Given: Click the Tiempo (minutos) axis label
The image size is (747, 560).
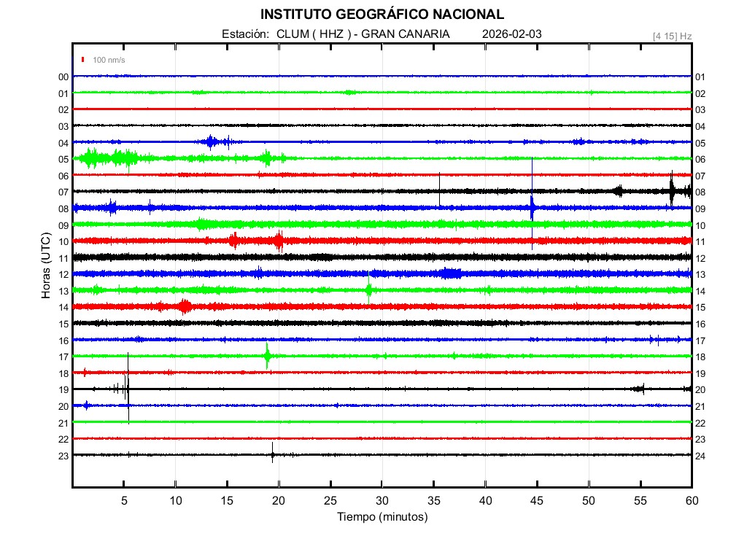Looking at the screenshot, I should (382, 517).
